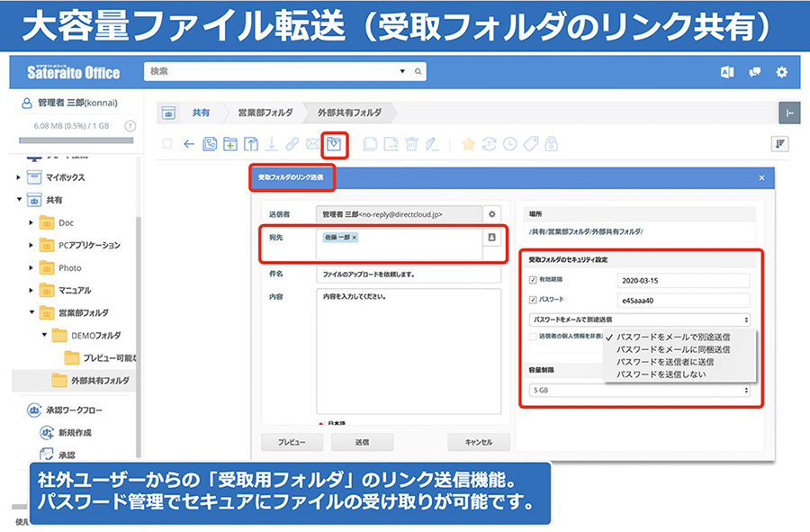Click 共有 in the breadcrumb path
The image size is (810, 532).
click(201, 113)
